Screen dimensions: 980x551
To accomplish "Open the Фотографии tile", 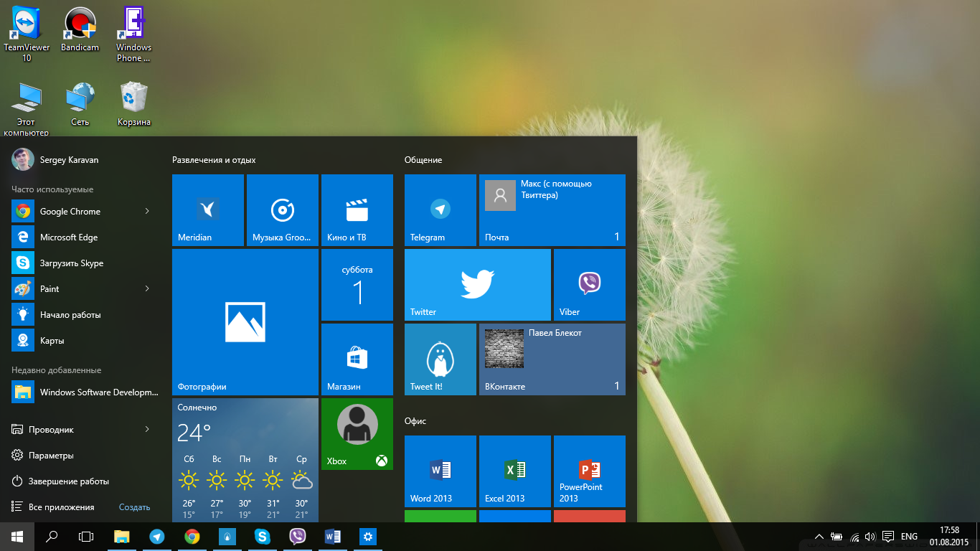I will [245, 322].
